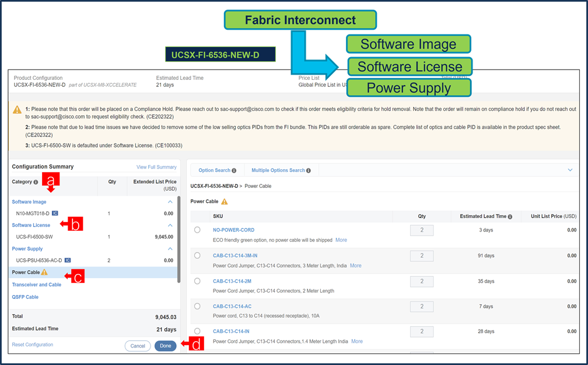The height and width of the screenshot is (365, 588).
Task: Click quantity field for CAB-C13-C14-AC
Action: coord(422,307)
